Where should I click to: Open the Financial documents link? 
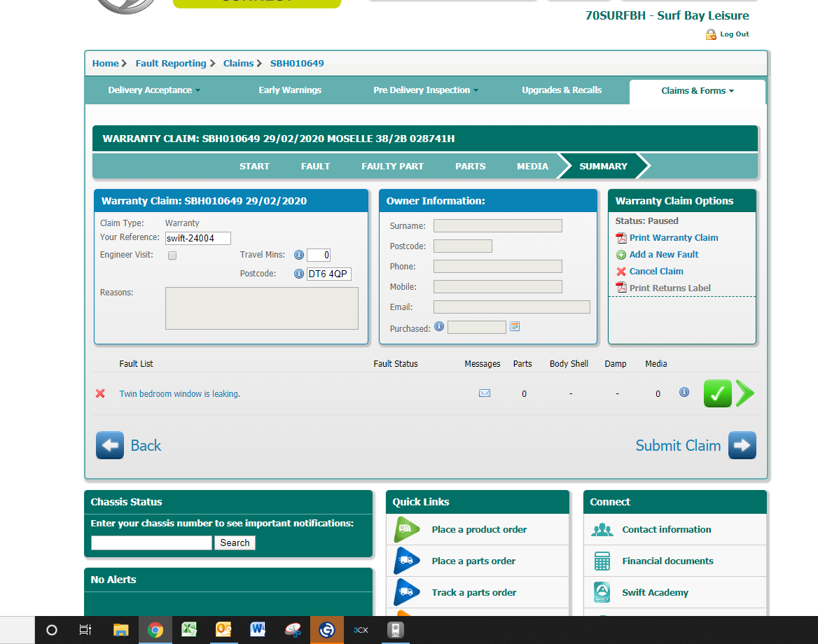point(667,561)
